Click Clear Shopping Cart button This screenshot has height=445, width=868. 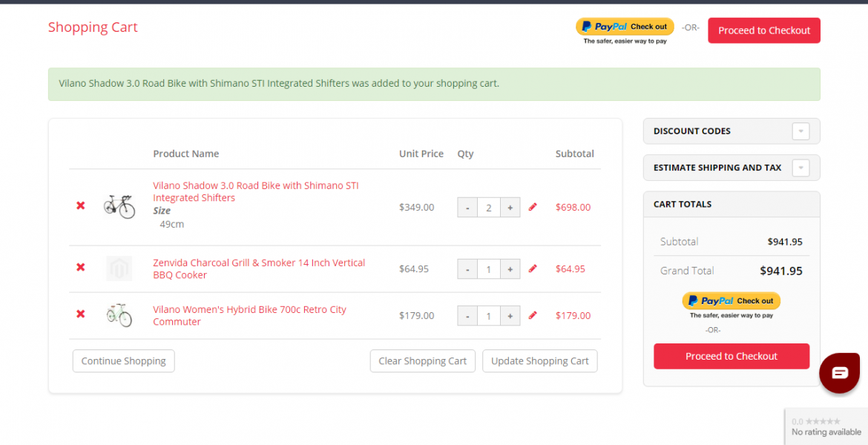point(422,361)
